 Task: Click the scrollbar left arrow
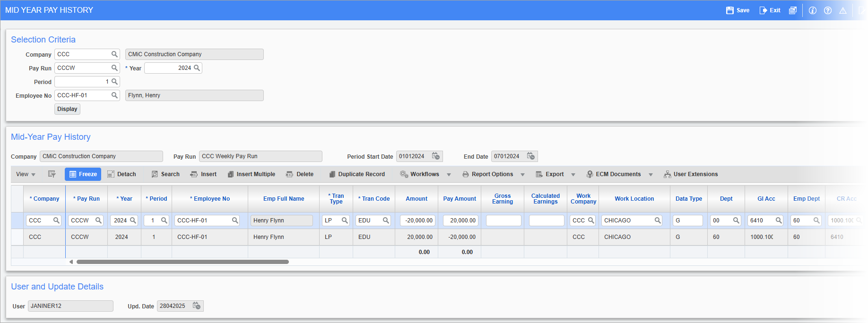point(71,262)
